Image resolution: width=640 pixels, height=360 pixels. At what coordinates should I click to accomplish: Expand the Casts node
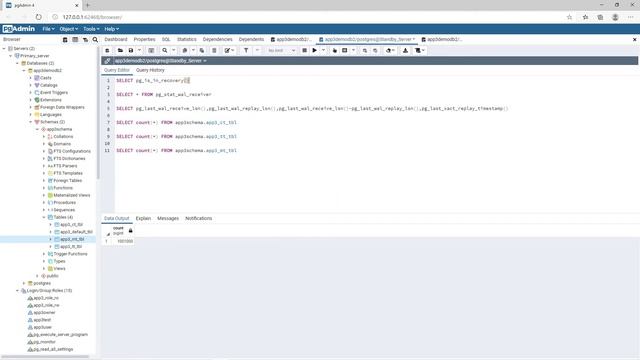pos(31,78)
